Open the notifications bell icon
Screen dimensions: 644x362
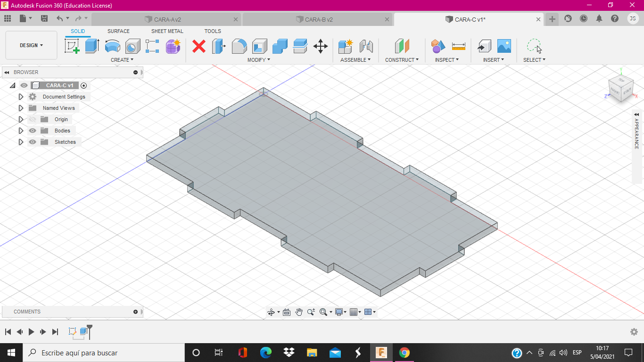pyautogui.click(x=599, y=19)
